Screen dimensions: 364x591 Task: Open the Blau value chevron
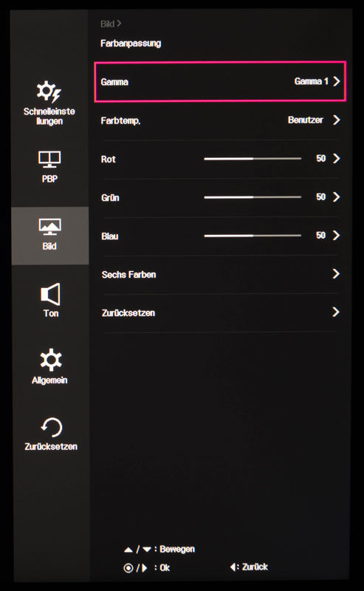tap(336, 235)
